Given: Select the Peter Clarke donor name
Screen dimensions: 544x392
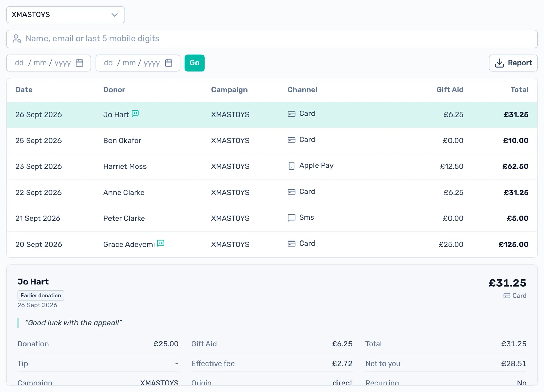Looking at the screenshot, I should coord(124,218).
